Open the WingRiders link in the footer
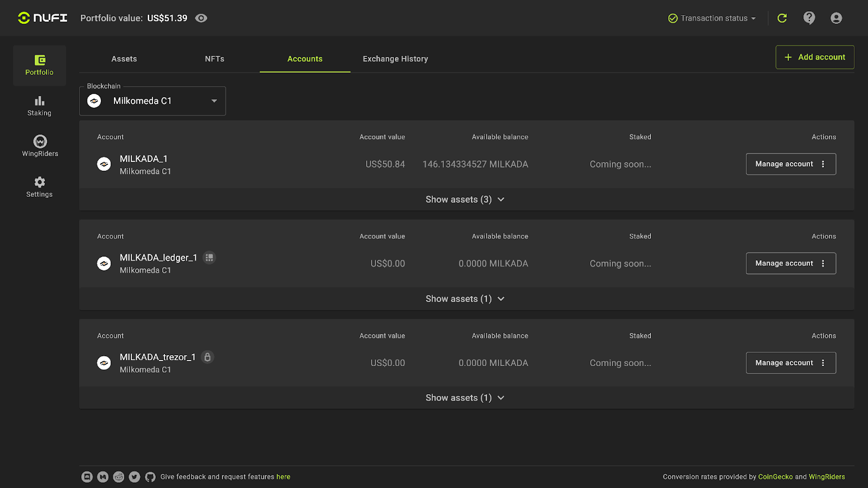The width and height of the screenshot is (868, 488). point(827,477)
